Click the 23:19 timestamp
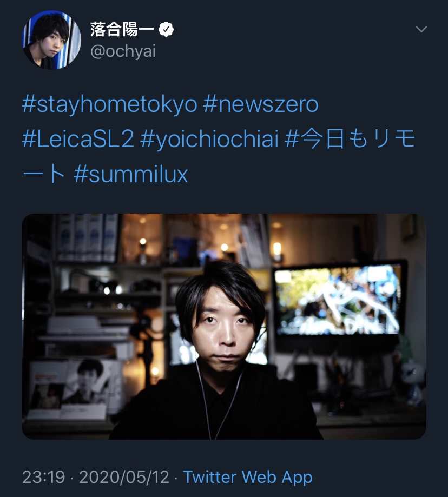 tap(44, 476)
